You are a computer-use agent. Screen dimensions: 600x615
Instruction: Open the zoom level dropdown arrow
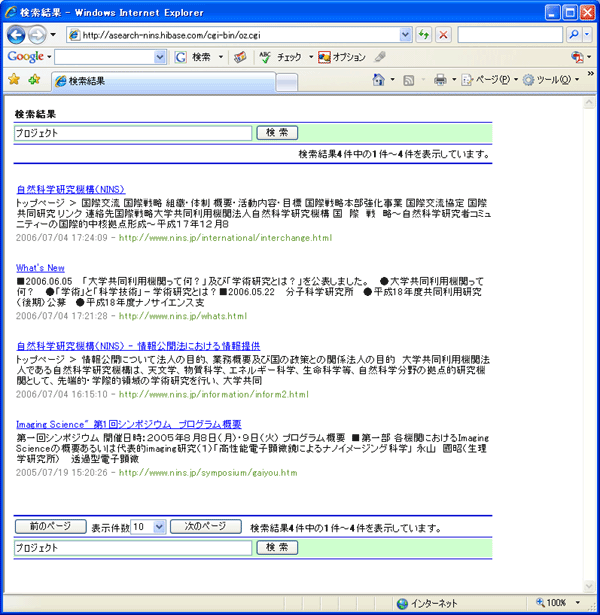pos(578,603)
